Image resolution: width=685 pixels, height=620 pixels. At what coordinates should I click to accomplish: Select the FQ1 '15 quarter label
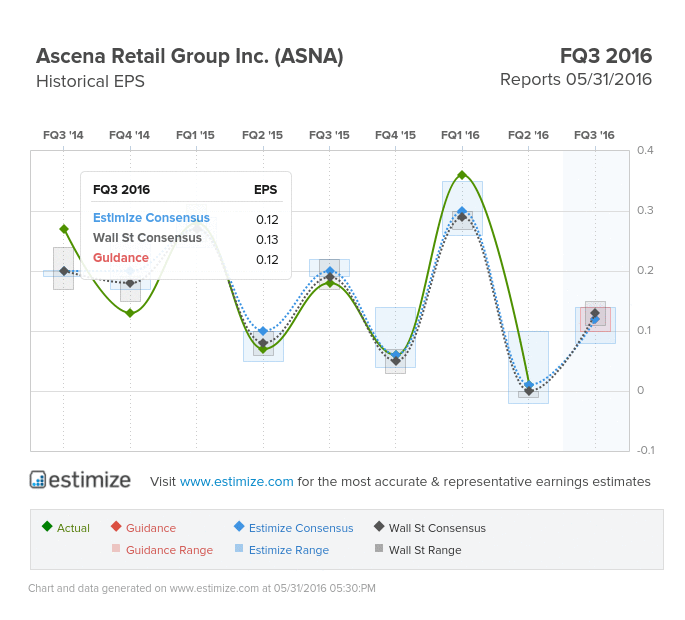click(x=195, y=135)
